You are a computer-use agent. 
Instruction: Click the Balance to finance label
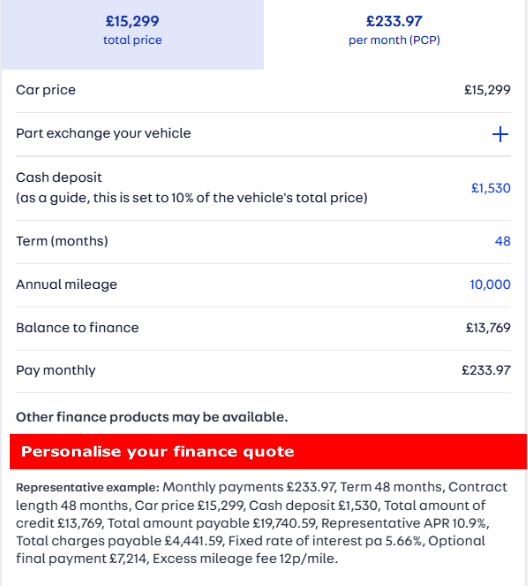pos(77,328)
